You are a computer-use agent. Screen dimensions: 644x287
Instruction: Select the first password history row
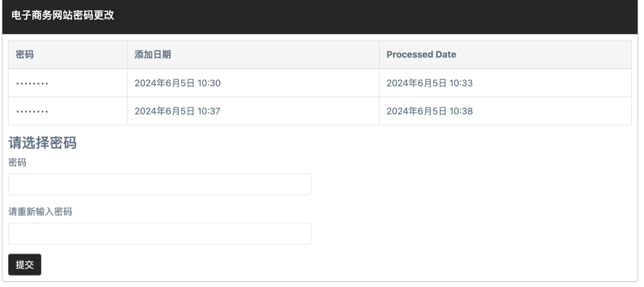point(320,83)
